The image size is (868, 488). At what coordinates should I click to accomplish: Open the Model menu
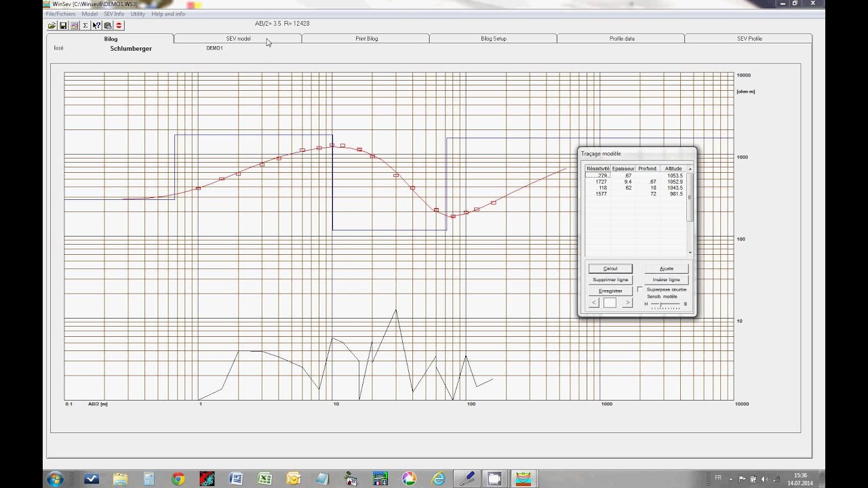(90, 14)
